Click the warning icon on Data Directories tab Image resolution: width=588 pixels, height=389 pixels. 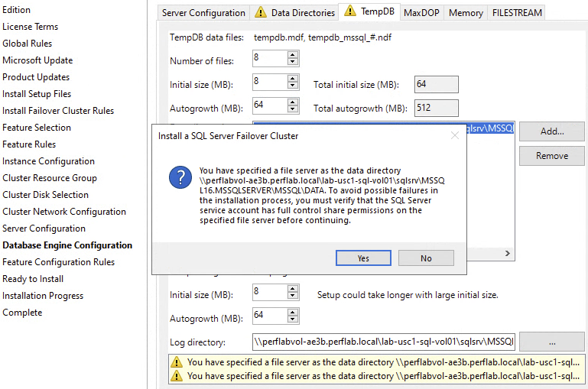click(x=261, y=12)
